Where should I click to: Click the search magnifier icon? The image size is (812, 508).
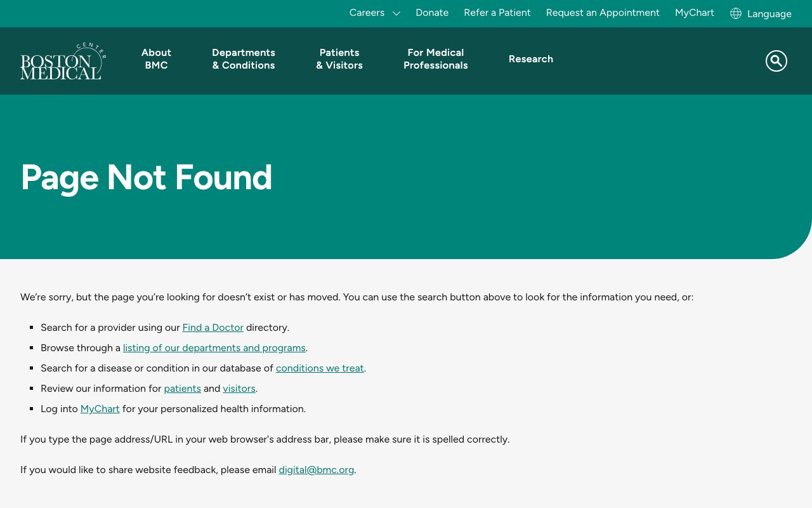[776, 61]
